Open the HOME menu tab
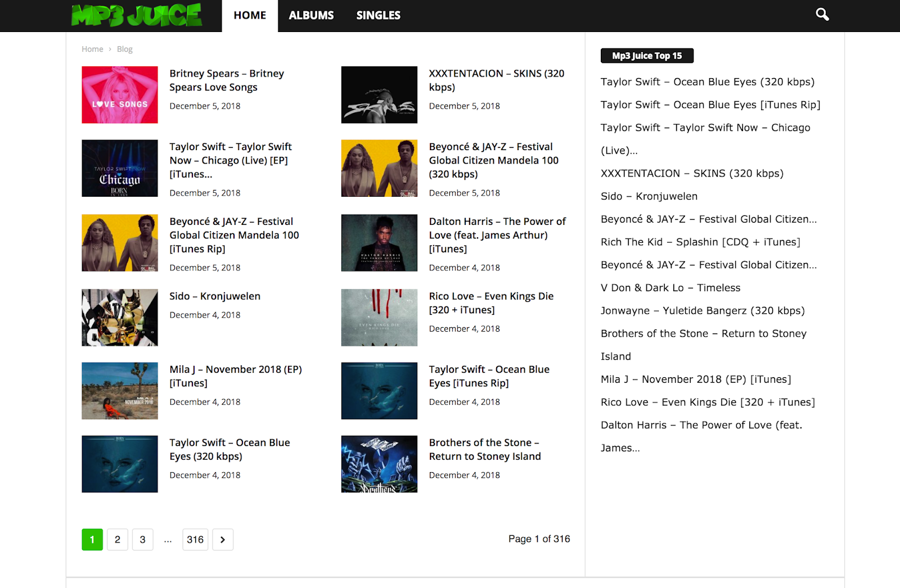Image resolution: width=900 pixels, height=588 pixels. coord(250,15)
